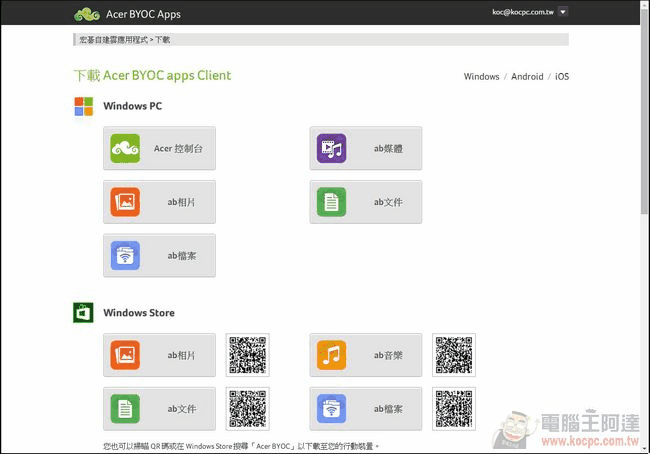
Task: Click the Windows PC four-color logo
Action: click(x=83, y=106)
